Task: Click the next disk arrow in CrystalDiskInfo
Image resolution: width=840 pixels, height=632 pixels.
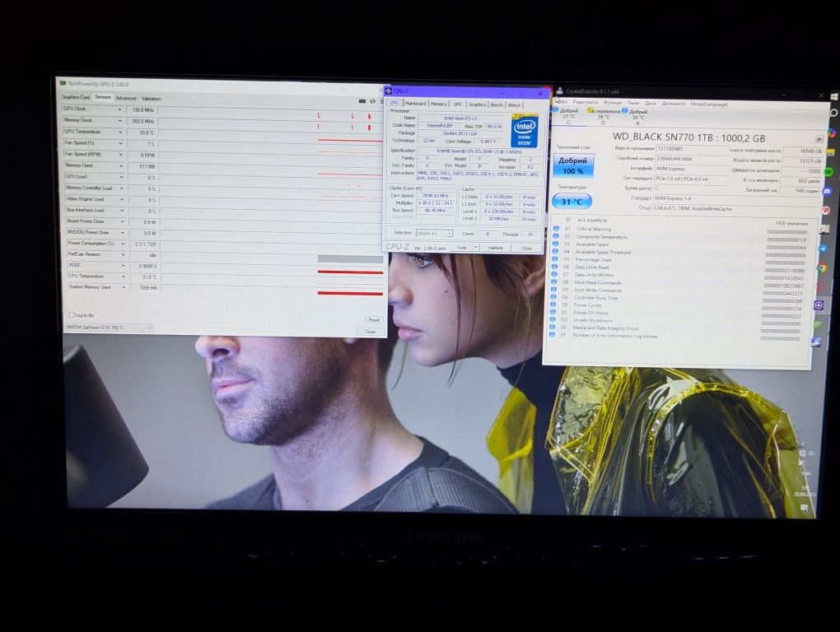Action: (819, 138)
